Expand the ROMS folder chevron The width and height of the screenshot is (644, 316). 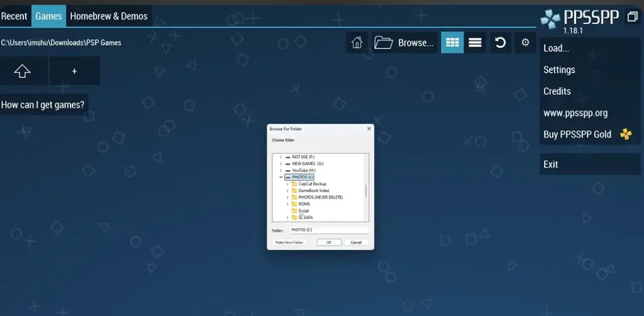(287, 204)
